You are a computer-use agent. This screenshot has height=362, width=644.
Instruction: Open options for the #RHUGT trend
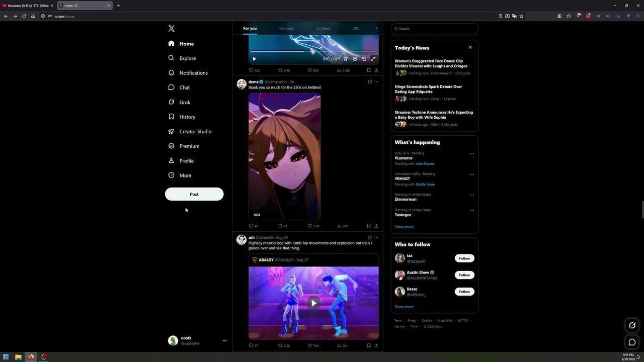[x=472, y=174]
